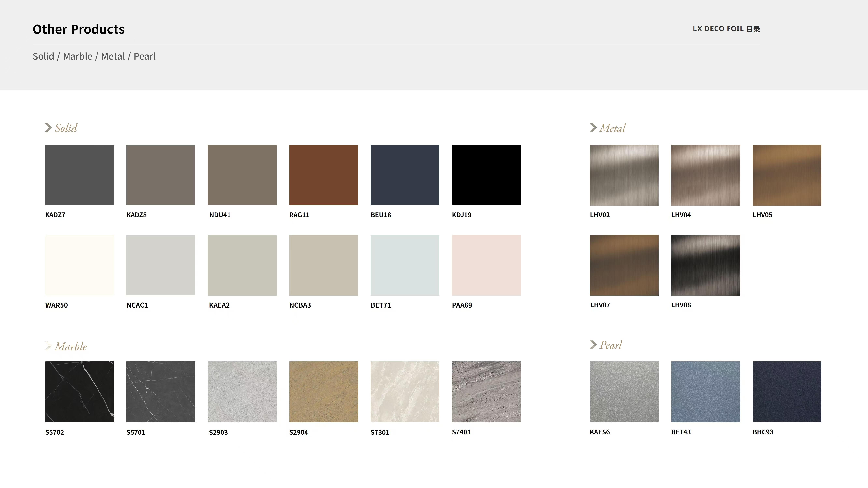Click the S5701 dark gray marble thumbnail
The image size is (868, 488).
[161, 392]
